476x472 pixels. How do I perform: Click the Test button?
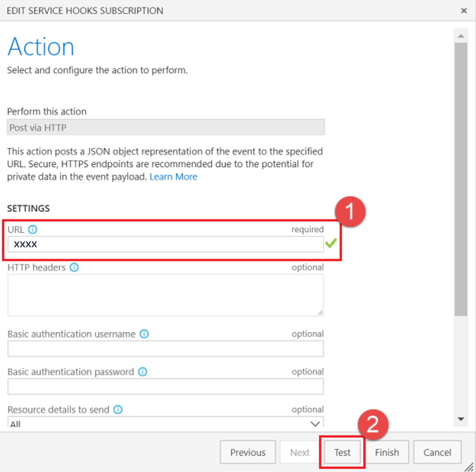[342, 452]
